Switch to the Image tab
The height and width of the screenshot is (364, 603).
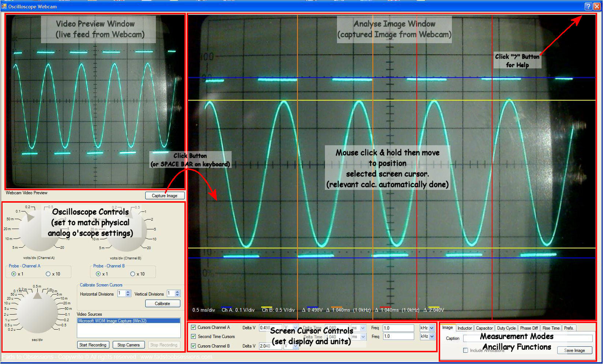447,328
